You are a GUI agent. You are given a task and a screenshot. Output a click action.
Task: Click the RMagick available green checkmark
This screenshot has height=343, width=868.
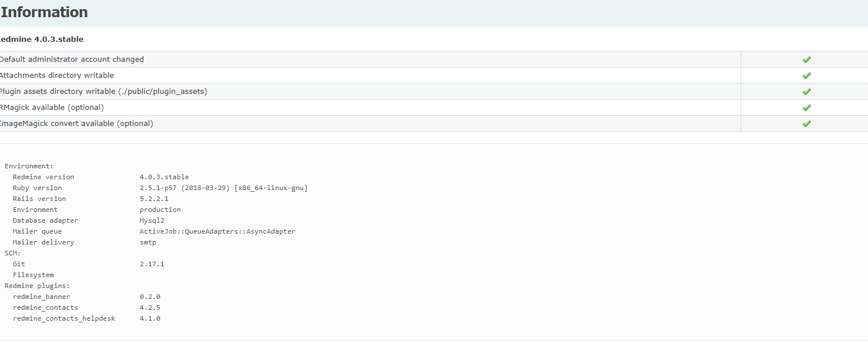click(x=806, y=108)
